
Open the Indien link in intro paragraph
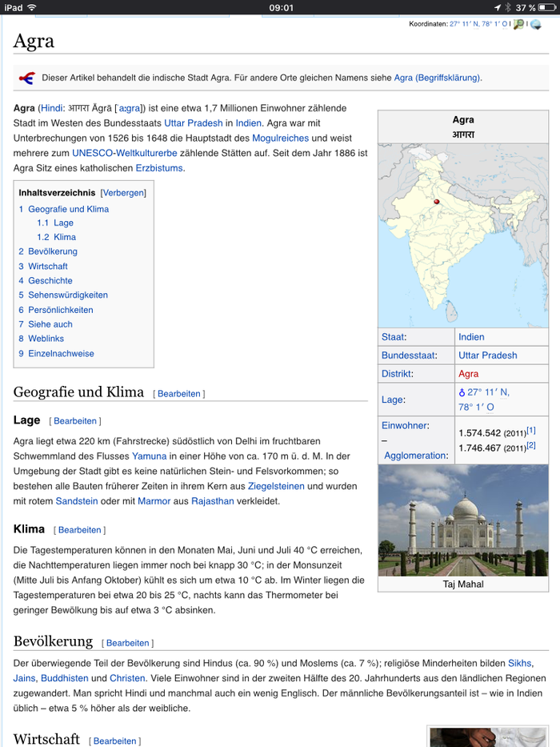[248, 123]
